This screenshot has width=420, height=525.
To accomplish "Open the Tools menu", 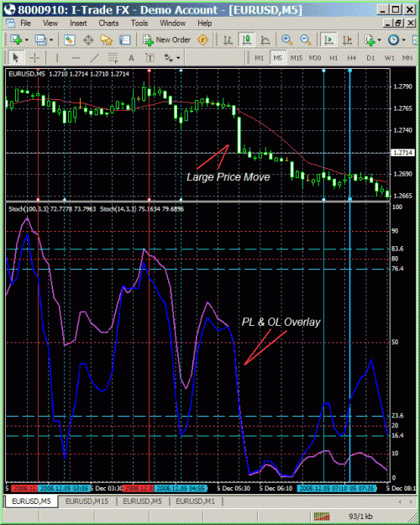I will coord(139,24).
